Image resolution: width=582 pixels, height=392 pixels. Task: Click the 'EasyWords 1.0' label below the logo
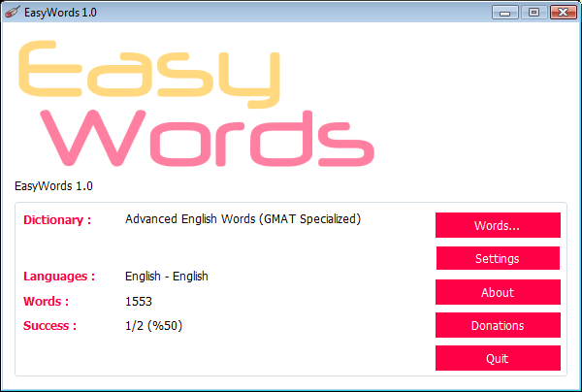coord(53,185)
